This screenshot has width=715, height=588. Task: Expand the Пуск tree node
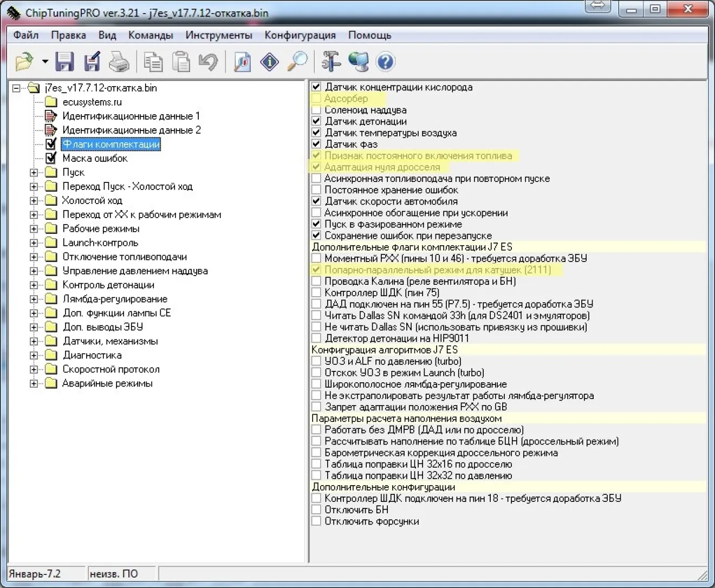point(34,172)
